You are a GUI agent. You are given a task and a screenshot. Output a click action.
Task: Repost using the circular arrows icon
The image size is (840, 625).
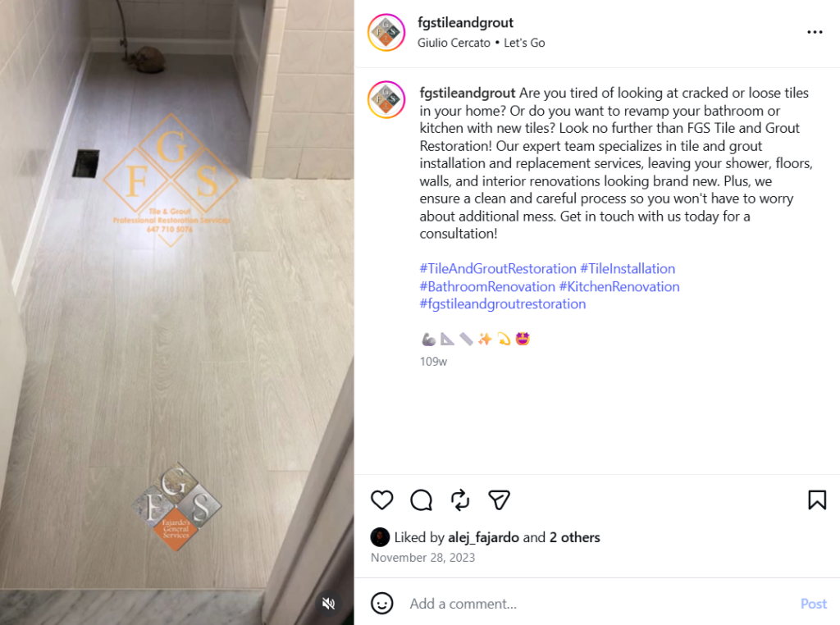(460, 500)
